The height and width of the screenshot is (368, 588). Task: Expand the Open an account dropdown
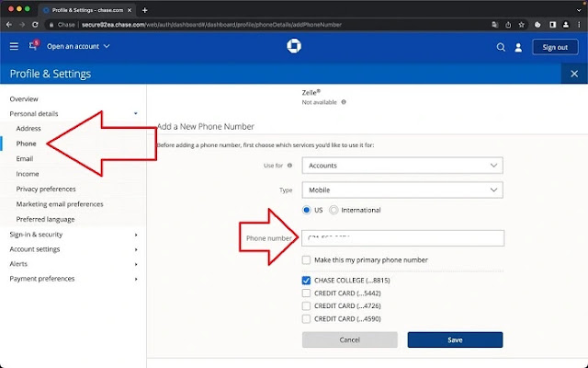78,46
